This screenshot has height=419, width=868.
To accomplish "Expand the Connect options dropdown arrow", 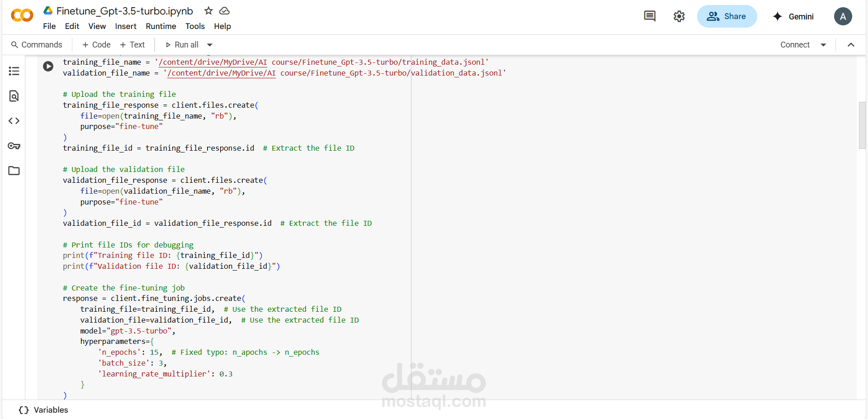I will coord(823,45).
